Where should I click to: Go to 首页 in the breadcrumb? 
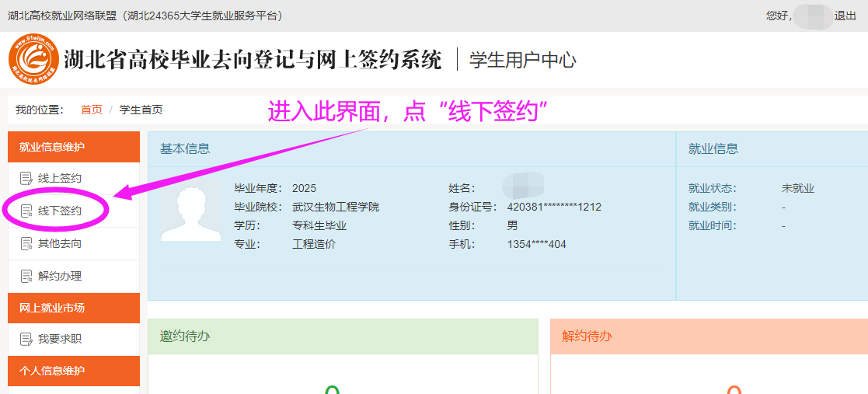coord(92,110)
